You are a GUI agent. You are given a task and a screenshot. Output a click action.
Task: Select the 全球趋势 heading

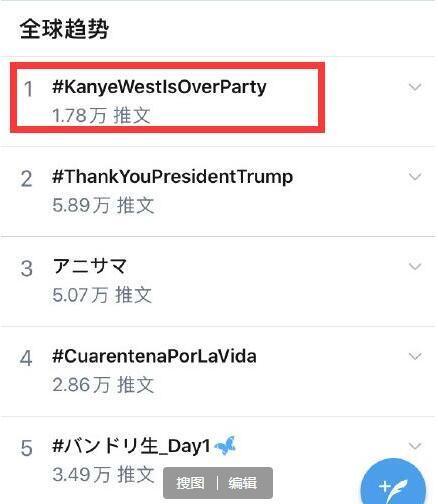(64, 29)
